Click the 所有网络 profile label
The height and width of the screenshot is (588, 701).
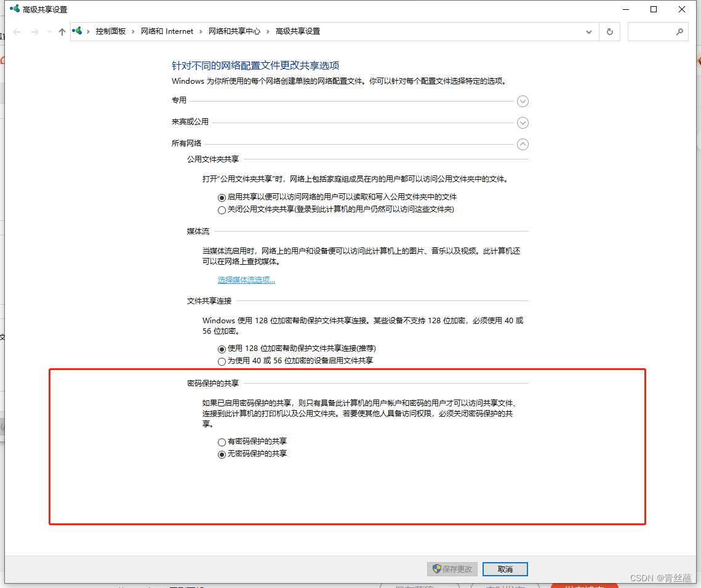pyautogui.click(x=186, y=143)
